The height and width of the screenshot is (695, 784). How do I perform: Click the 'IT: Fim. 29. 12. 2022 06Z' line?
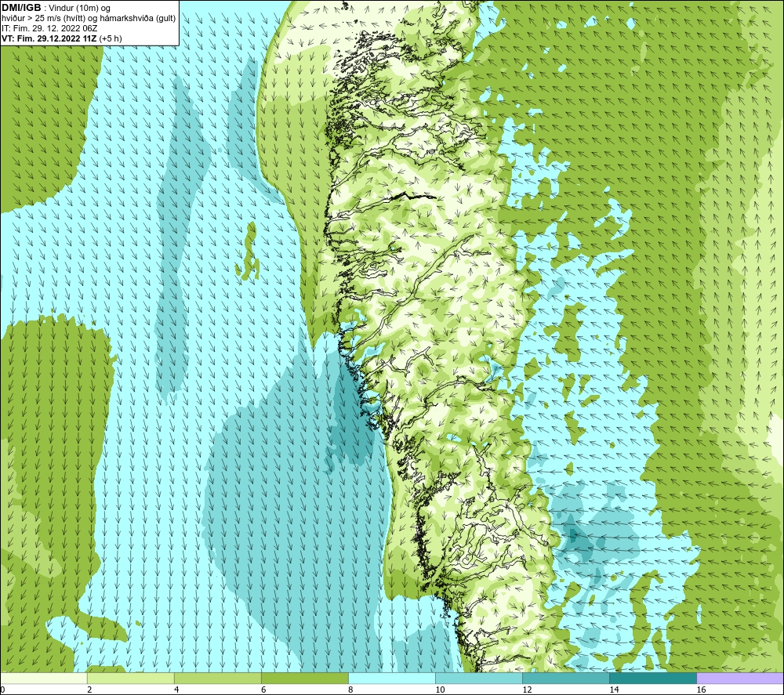pyautogui.click(x=49, y=28)
